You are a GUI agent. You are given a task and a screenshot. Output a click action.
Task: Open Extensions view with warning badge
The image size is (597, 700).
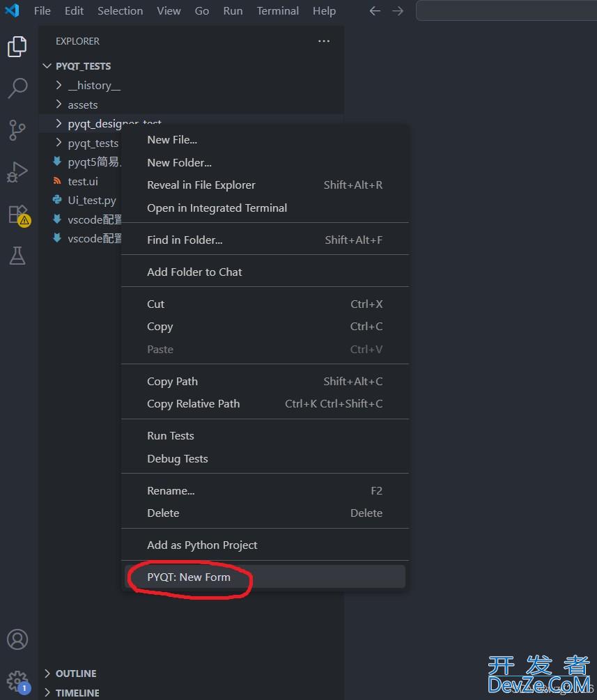pos(17,214)
